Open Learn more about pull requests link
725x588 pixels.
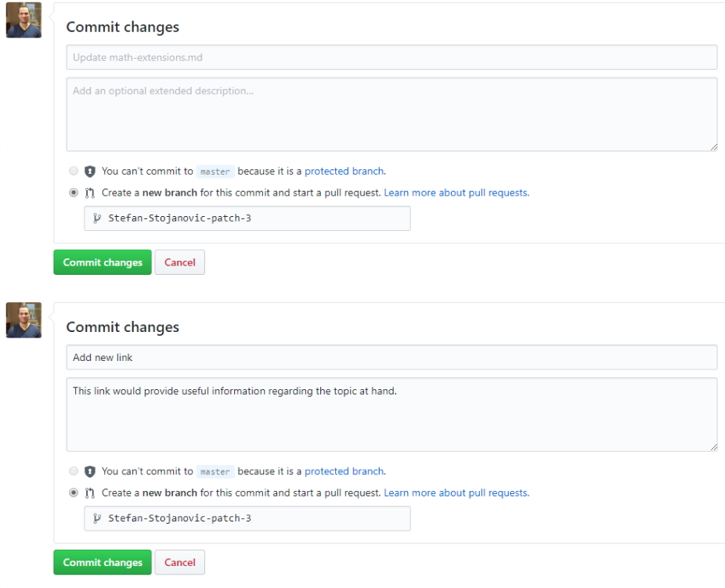(x=456, y=192)
